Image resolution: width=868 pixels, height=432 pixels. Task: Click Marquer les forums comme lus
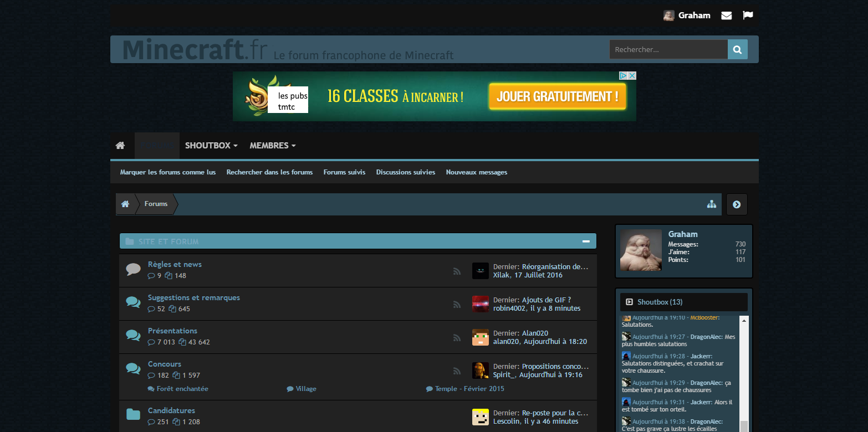tap(168, 172)
